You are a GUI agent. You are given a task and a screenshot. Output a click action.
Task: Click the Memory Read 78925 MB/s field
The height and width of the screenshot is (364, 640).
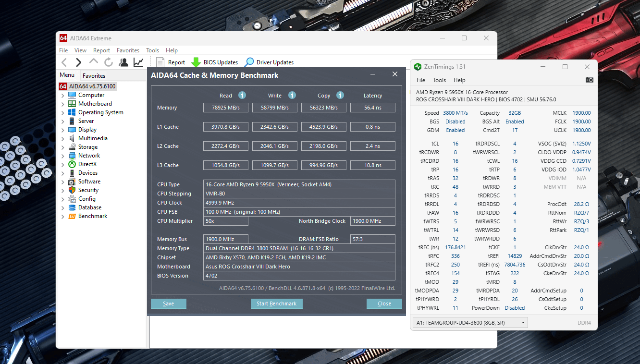[226, 108]
